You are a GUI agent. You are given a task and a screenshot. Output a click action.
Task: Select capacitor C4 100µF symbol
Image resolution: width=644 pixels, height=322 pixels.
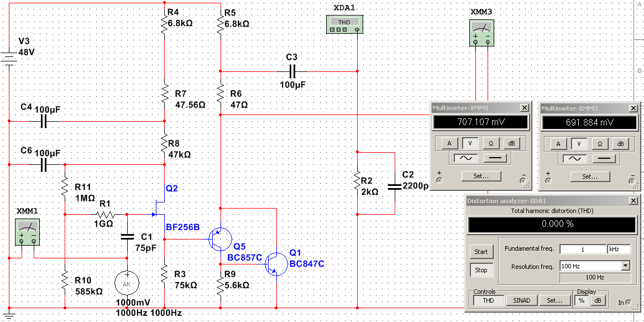(43, 122)
